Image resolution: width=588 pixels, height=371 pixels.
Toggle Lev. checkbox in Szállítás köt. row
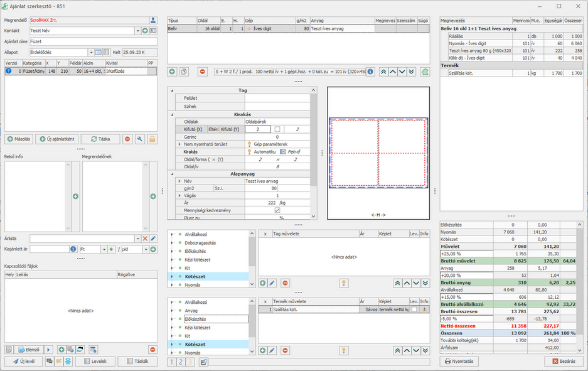(414, 309)
